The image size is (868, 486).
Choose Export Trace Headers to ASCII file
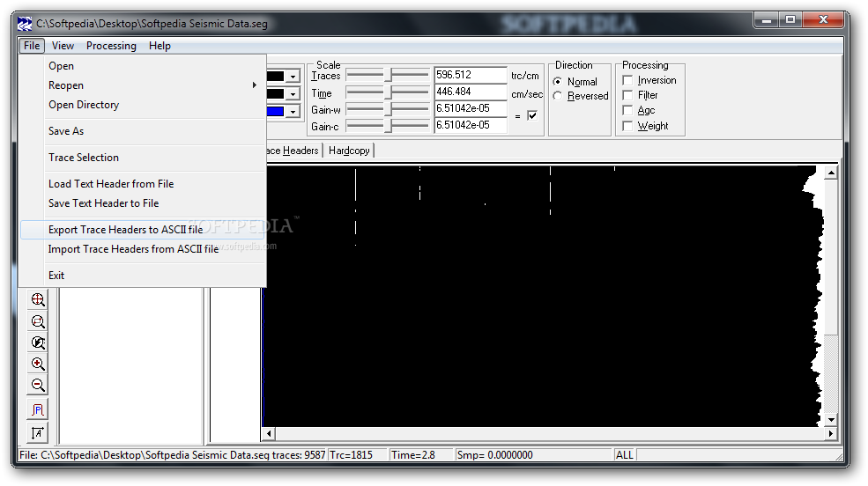142,230
